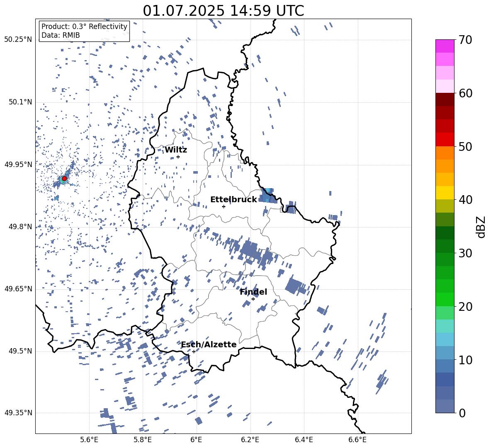Screen dimensions: 491x448
Task: Click the Findel city label
Action: pos(253,292)
